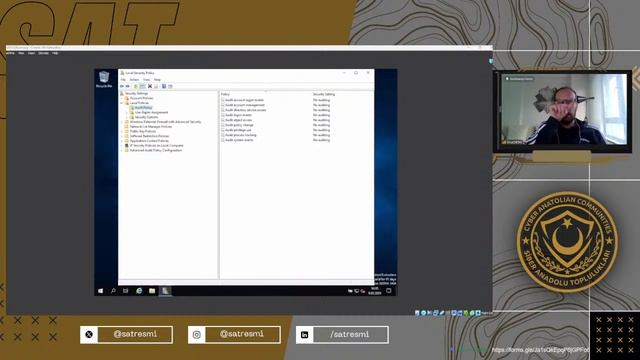The width and height of the screenshot is (640, 360).
Task: Select Security Settings root in the tree
Action: tap(136, 93)
